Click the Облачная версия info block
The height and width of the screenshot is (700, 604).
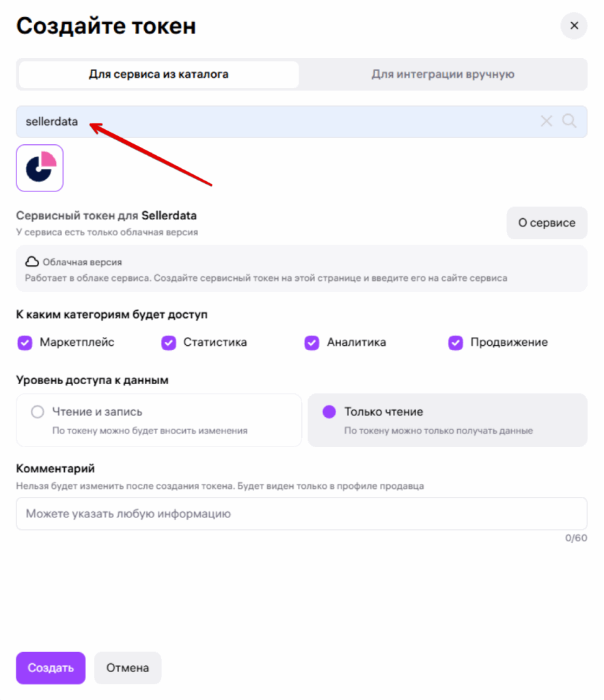[x=301, y=269]
